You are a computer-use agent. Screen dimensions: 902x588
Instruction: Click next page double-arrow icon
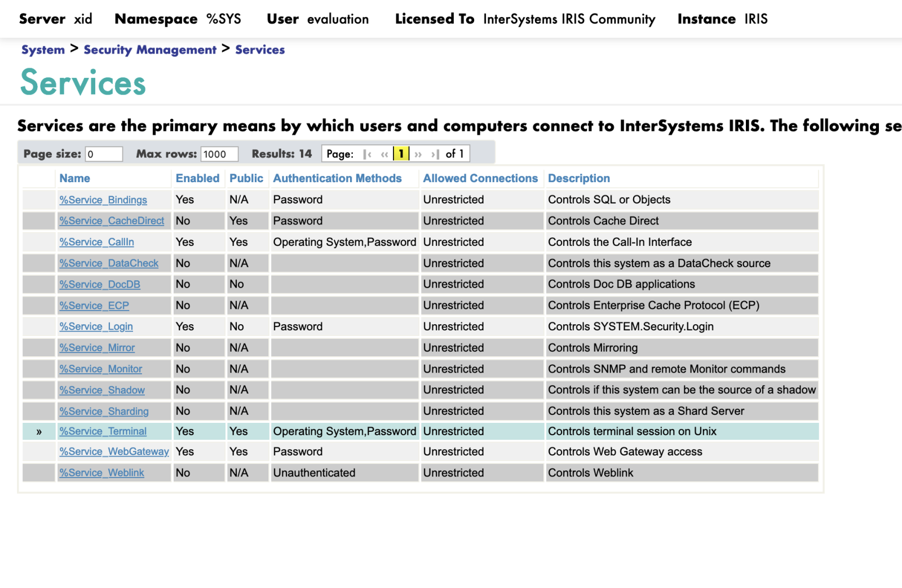(418, 154)
